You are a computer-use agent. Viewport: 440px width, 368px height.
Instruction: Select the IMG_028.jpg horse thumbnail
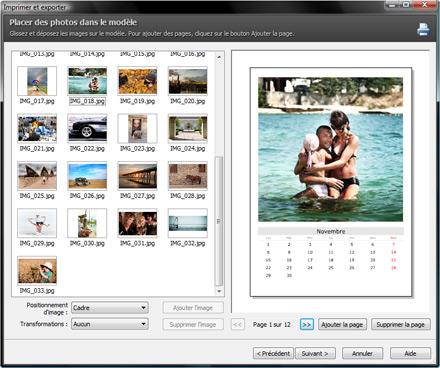[188, 176]
